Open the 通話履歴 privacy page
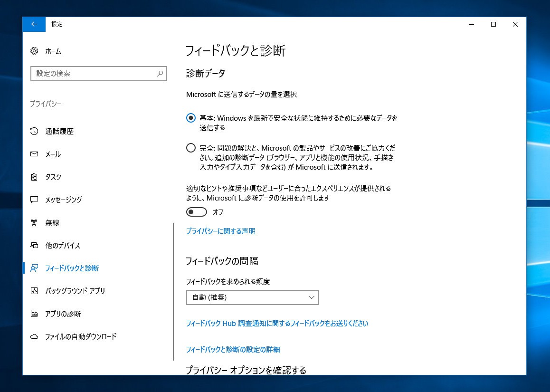Screen dimensions: 550x392 (x=59, y=132)
